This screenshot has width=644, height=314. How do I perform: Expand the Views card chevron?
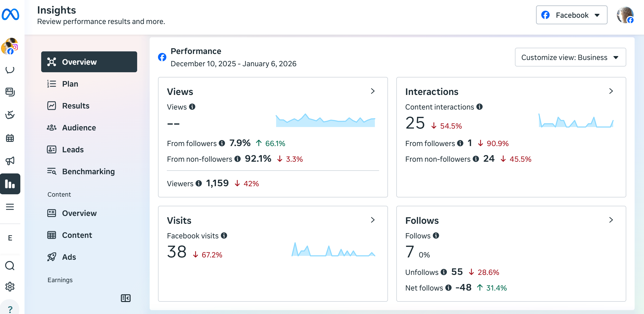[373, 91]
